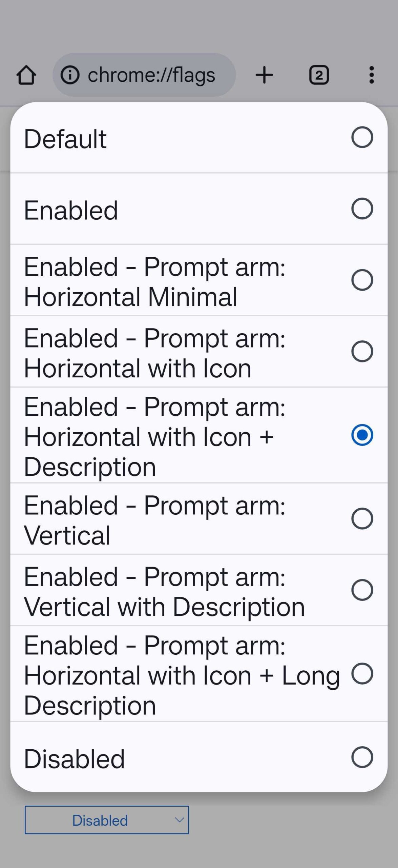
Task: Click selected Horizontal with Icon + Description radio
Action: 362,435
